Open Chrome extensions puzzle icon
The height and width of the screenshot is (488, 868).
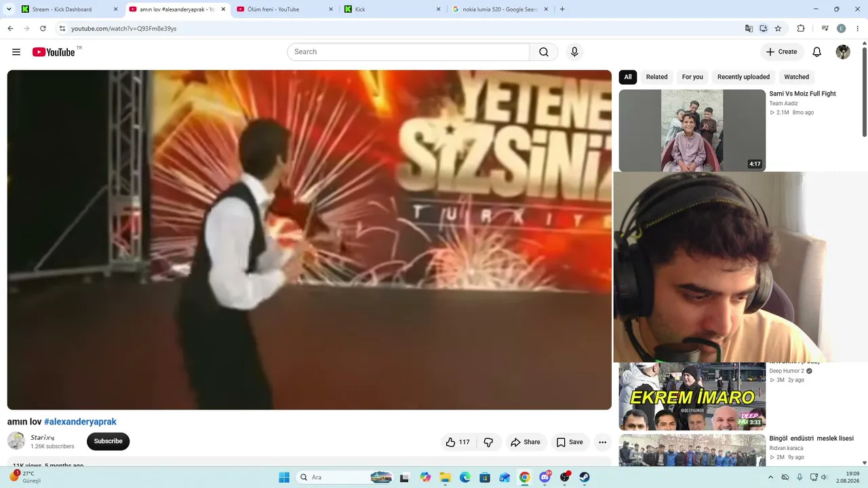pyautogui.click(x=801, y=28)
